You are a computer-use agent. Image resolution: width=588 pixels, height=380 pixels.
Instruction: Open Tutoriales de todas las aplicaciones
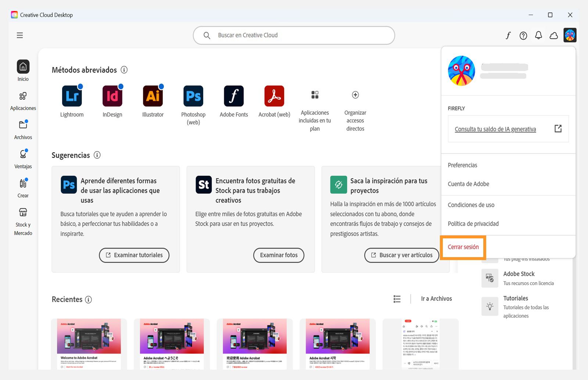coord(526,307)
